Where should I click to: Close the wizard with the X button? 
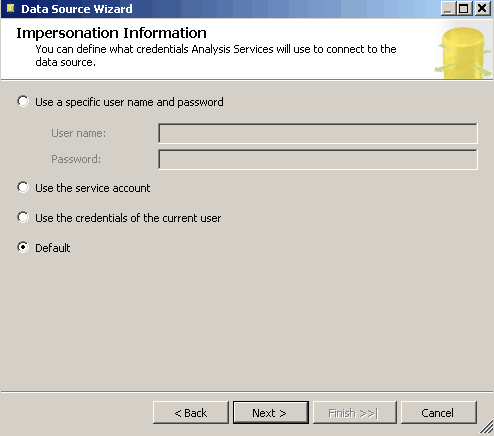482,8
